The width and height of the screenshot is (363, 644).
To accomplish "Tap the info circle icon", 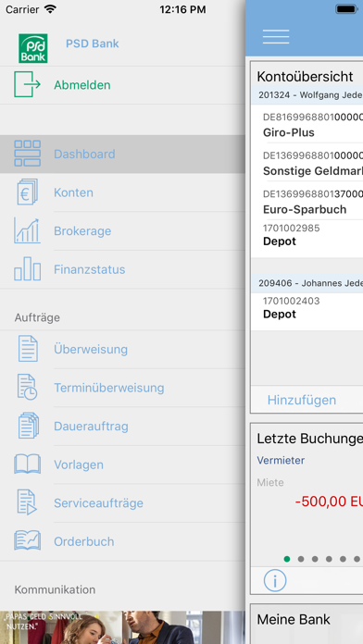I will coord(275,581).
